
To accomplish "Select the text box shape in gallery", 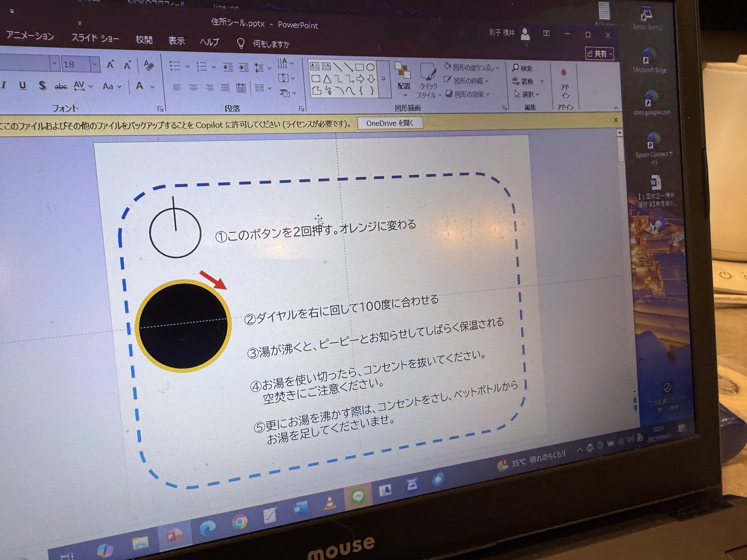I will pos(314,66).
